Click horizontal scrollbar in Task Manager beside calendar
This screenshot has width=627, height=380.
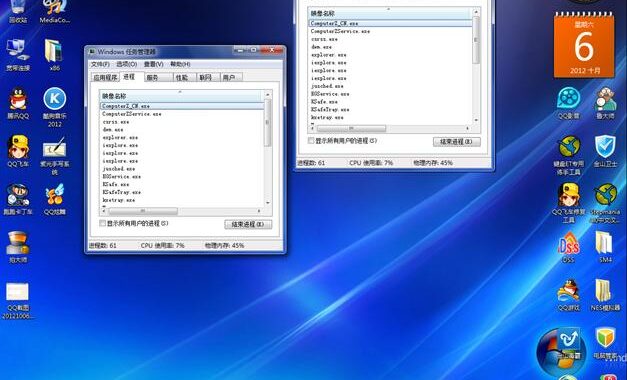tap(351, 128)
